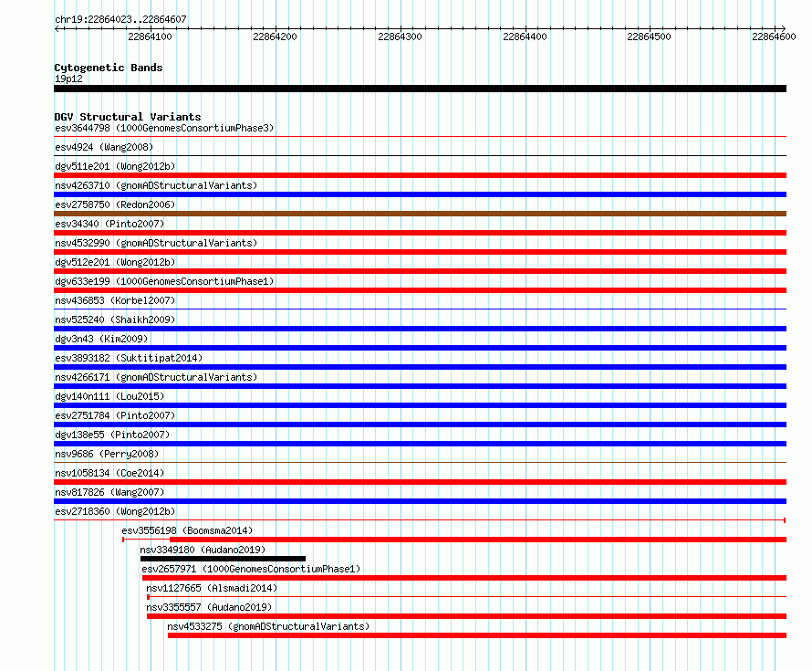
Task: Open variant nsv4263710 (gnomADStructuralVariants)
Action: pyautogui.click(x=156, y=185)
